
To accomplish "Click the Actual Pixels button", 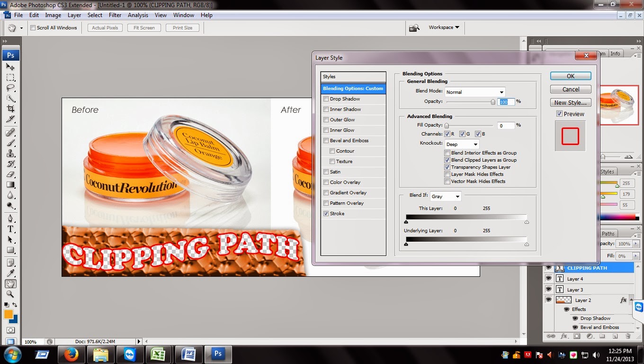I will (x=105, y=28).
